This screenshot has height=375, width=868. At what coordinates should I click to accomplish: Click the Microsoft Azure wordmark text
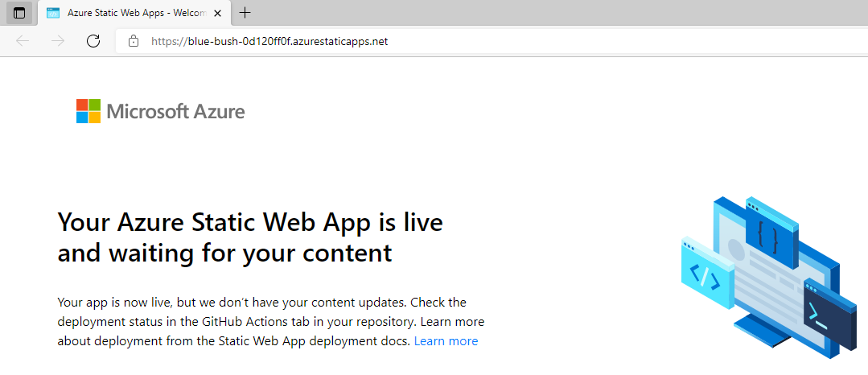coord(175,111)
